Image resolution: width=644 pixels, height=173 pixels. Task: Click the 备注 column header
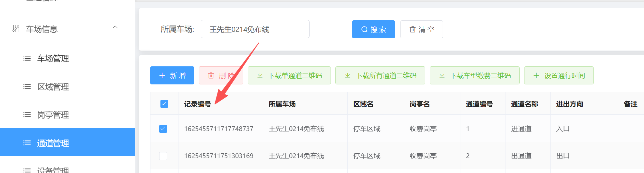tap(630, 104)
